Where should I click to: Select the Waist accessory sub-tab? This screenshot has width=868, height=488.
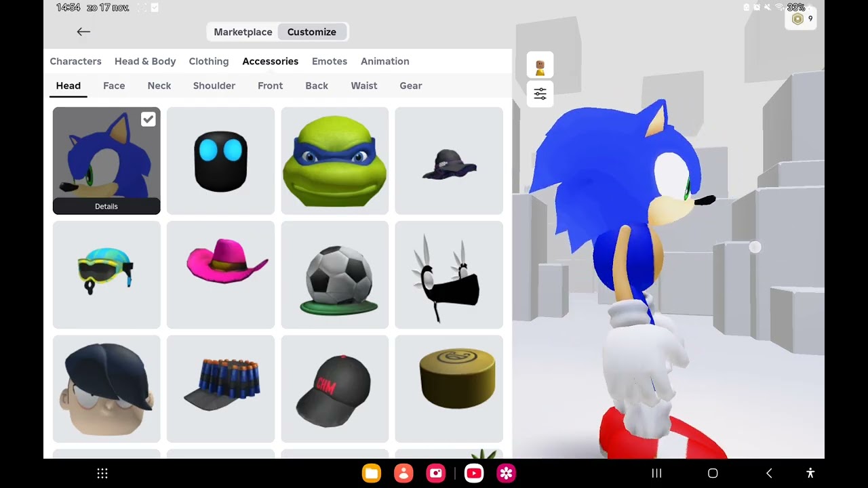364,85
